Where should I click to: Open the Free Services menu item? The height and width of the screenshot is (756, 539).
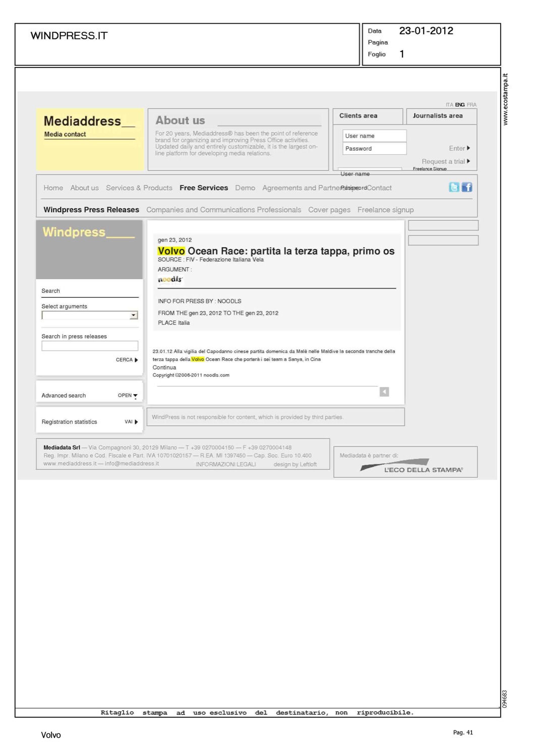(204, 188)
